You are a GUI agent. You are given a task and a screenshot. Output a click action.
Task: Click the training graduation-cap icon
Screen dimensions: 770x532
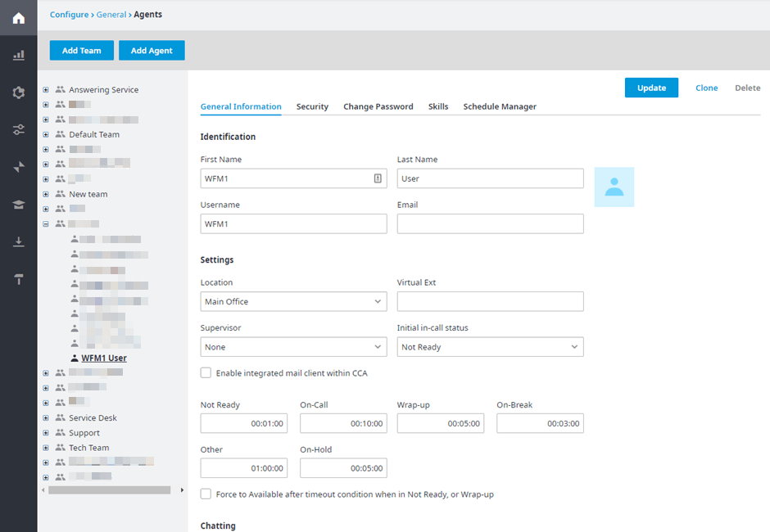point(18,204)
